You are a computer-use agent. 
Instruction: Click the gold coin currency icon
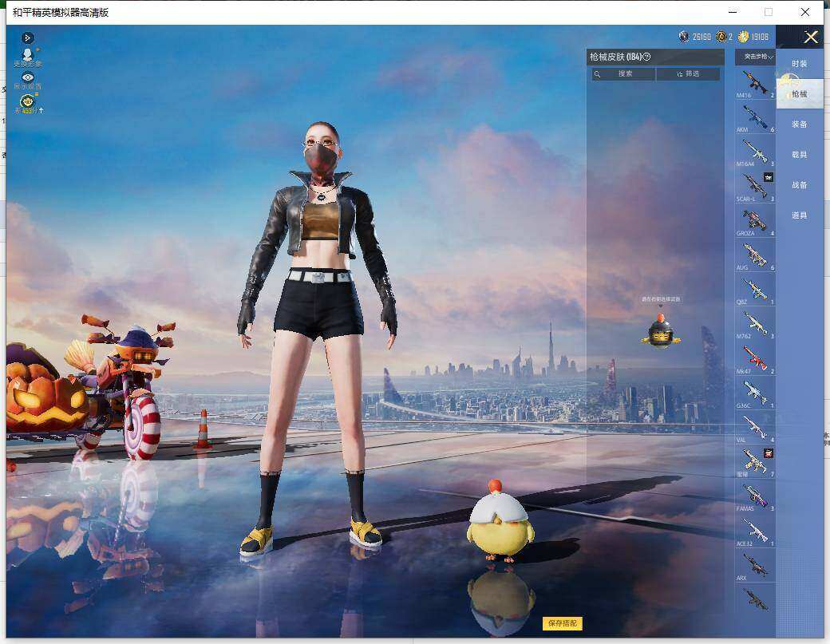coord(743,37)
